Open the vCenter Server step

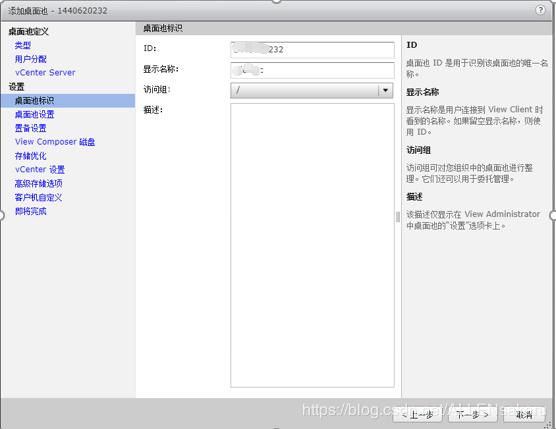point(45,72)
